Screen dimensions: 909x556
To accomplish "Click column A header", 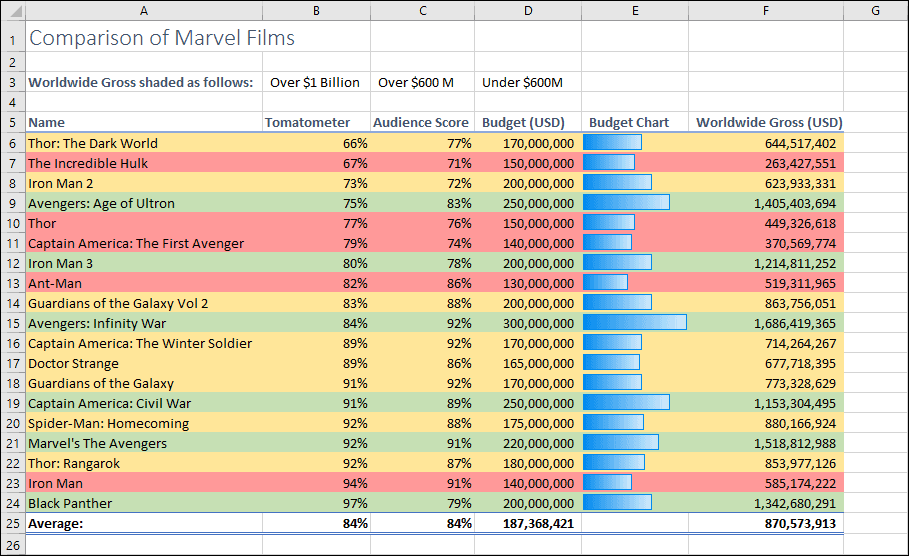I will coord(144,10).
